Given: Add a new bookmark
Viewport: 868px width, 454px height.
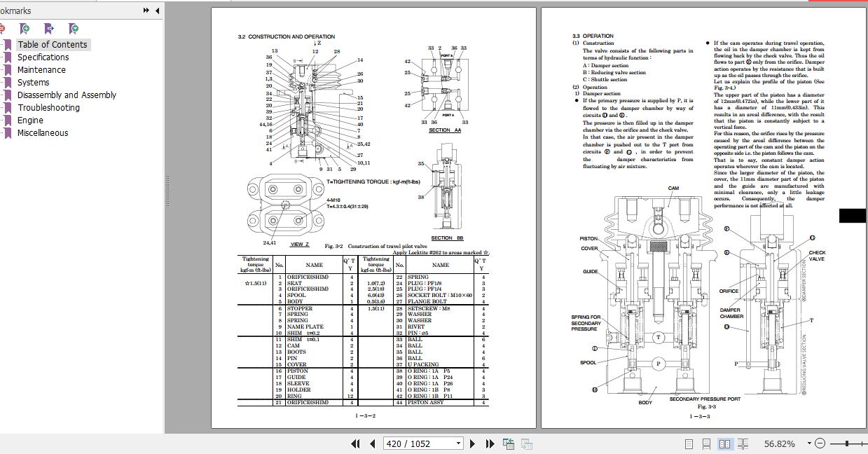Looking at the screenshot, I should point(25,29).
